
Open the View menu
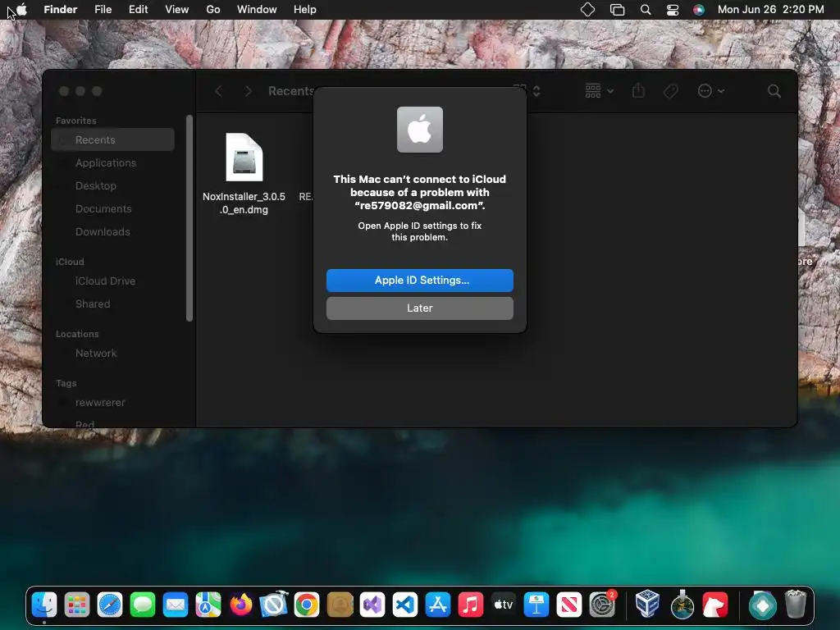point(177,10)
